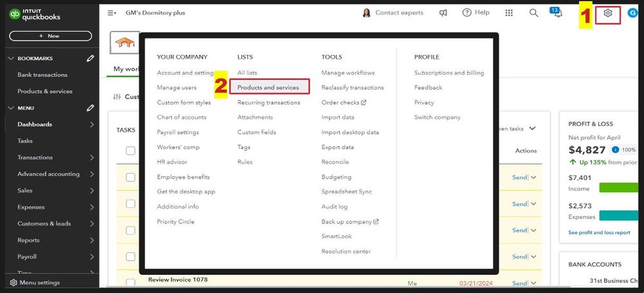Edit menu with the pencil icon
The image size is (644, 293).
click(x=90, y=108)
